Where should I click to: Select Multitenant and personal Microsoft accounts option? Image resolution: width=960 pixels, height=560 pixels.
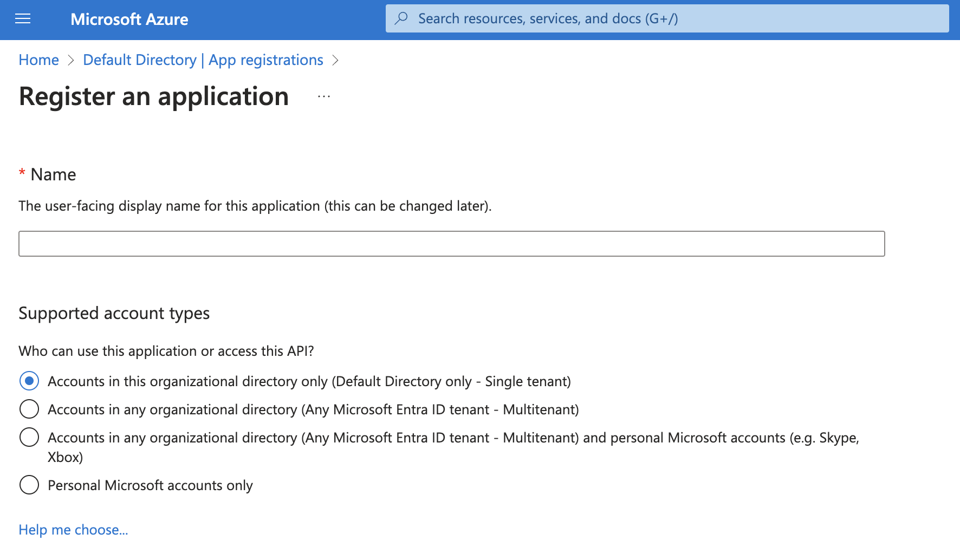29,437
